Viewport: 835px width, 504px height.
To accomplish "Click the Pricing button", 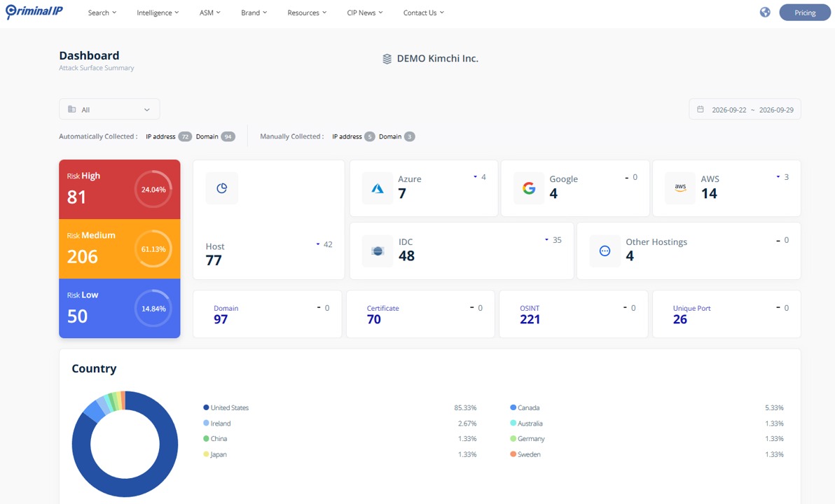I will click(805, 12).
